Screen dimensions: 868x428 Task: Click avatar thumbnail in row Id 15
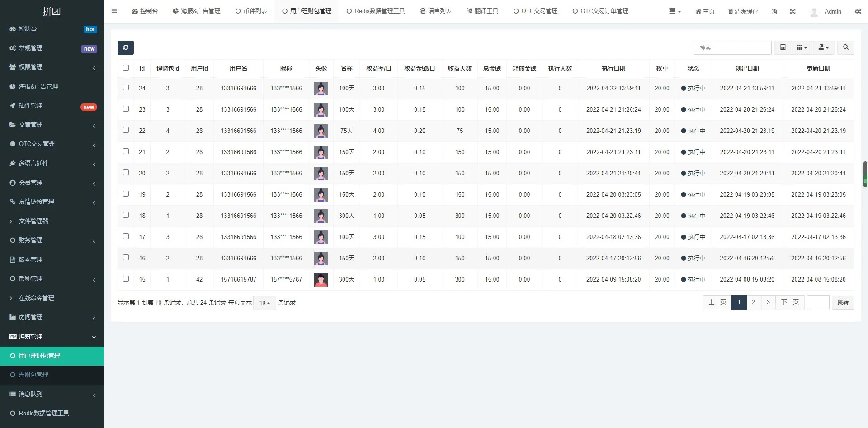click(321, 280)
